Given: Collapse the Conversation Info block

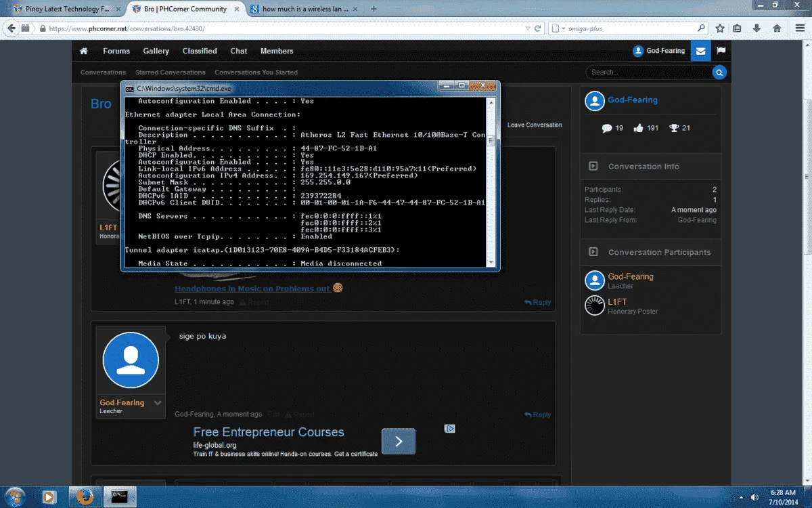Looking at the screenshot, I should [593, 166].
